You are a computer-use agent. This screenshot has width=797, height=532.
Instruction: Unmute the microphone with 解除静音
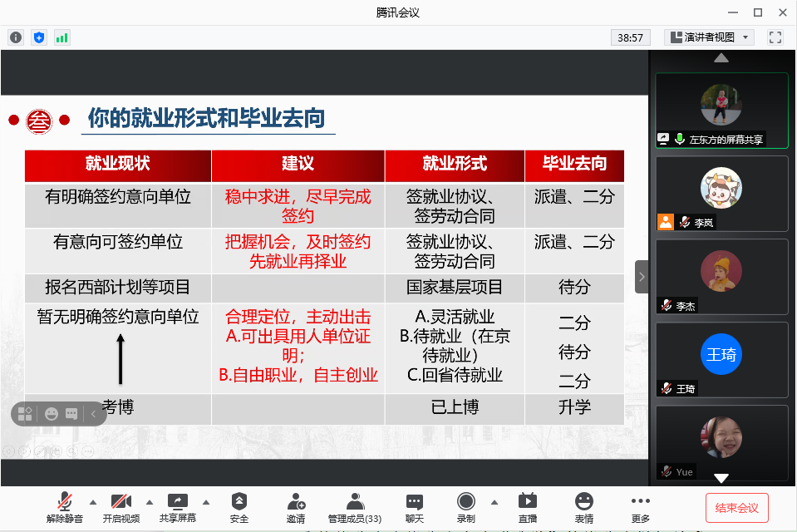(x=65, y=507)
